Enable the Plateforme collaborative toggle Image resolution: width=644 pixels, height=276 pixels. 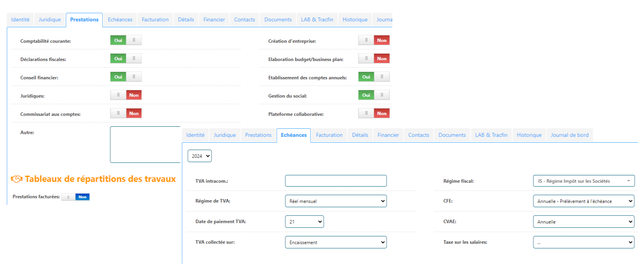click(373, 114)
